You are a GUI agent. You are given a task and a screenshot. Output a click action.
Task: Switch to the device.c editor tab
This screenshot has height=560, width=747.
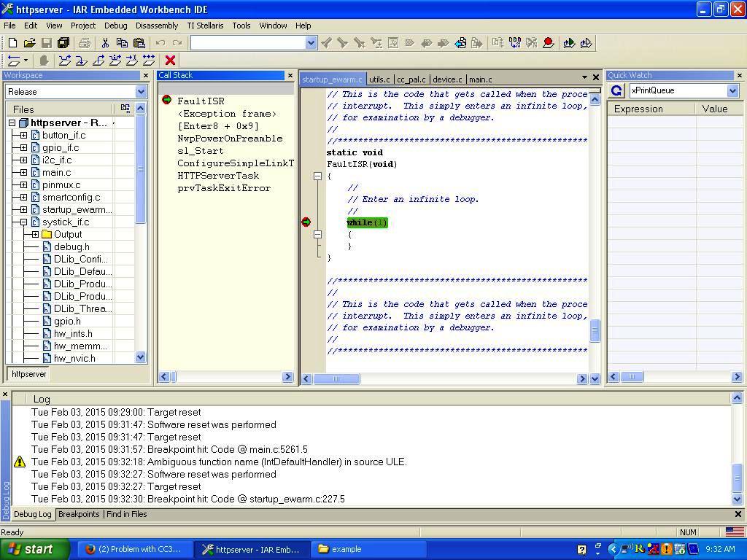[447, 79]
